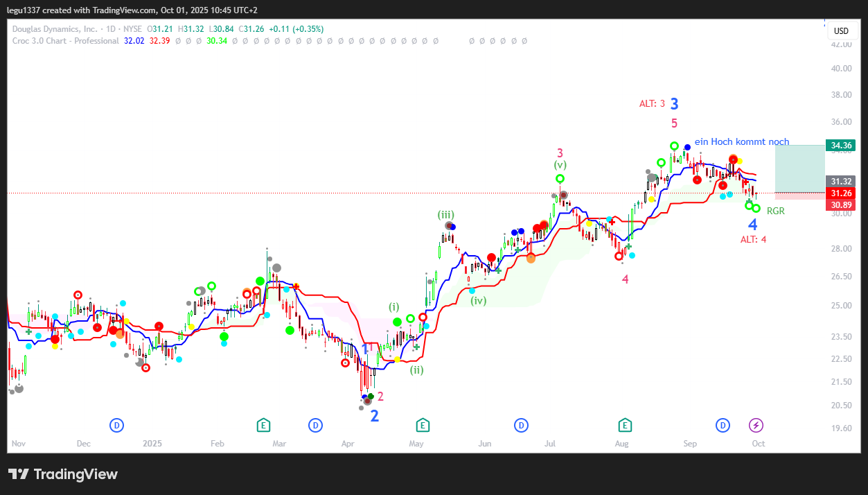The width and height of the screenshot is (868, 495).
Task: Select the Croc 3.0 Chart indicator legend
Action: pyautogui.click(x=66, y=41)
